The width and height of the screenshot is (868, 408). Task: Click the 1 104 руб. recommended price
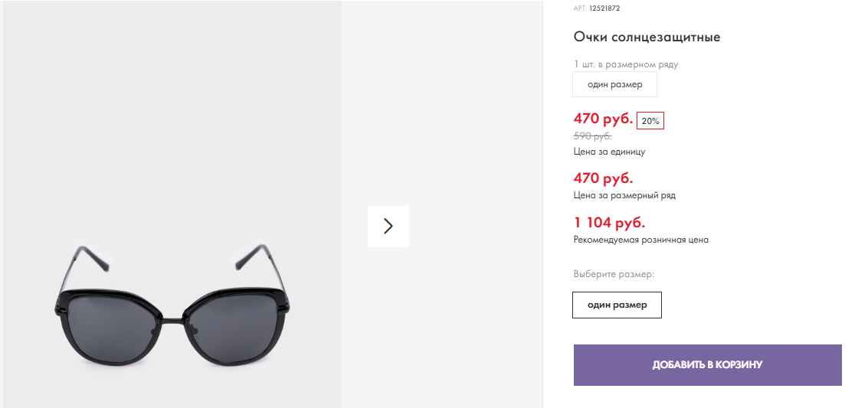point(610,223)
